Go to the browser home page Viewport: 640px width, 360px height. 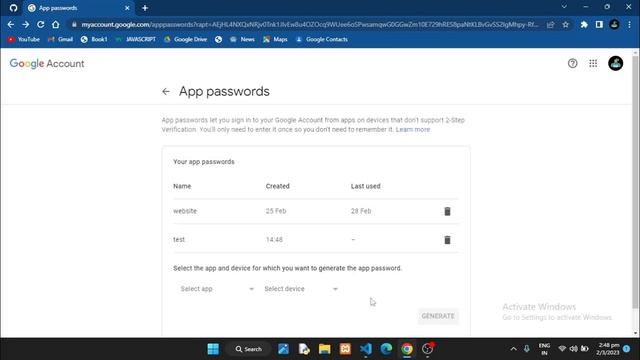tap(56, 24)
